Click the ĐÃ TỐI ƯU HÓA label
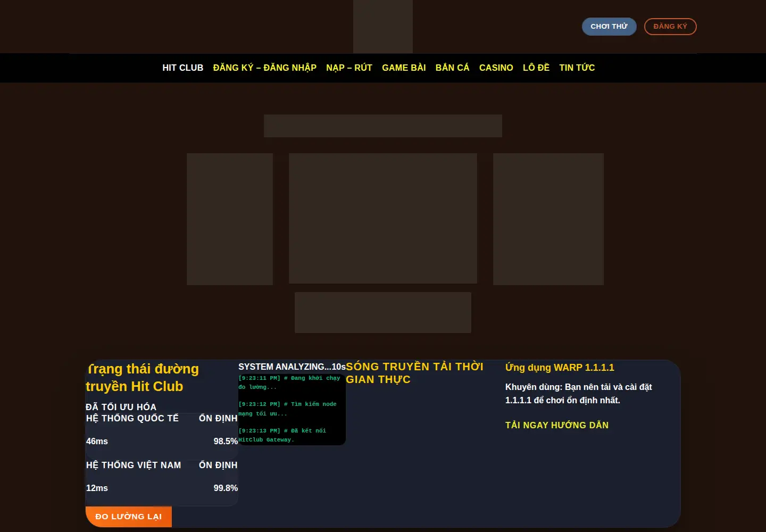 (121, 407)
